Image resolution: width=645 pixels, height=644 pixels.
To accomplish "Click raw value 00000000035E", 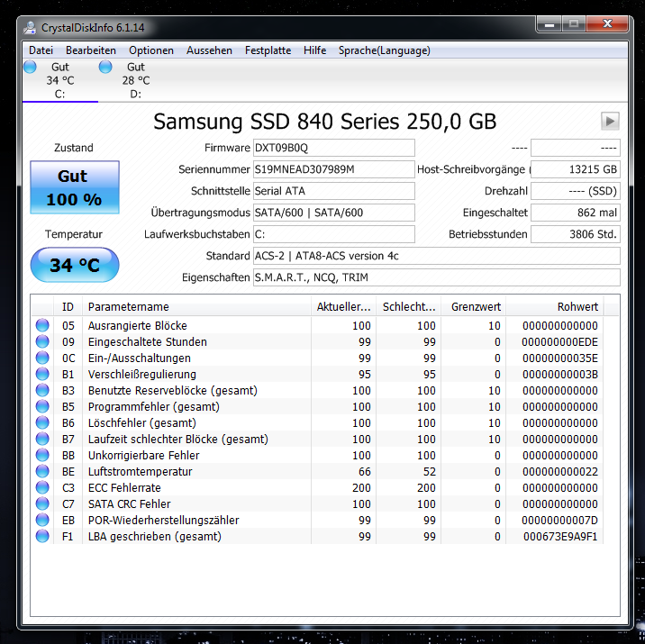I will click(559, 358).
